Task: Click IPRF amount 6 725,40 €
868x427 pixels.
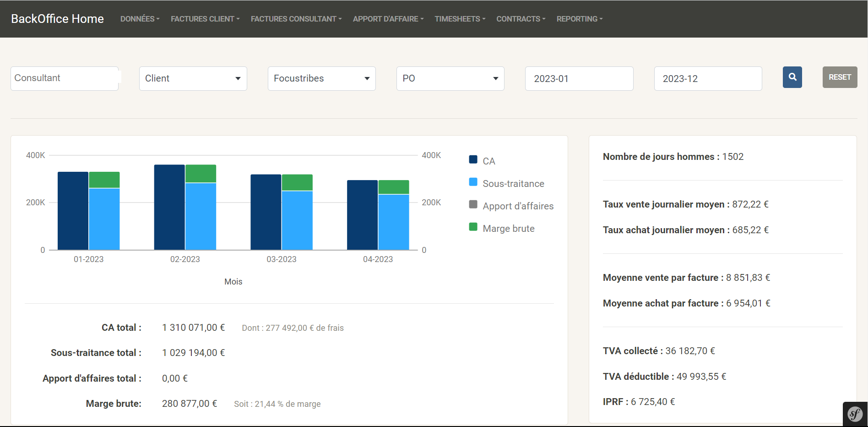Action: (653, 402)
